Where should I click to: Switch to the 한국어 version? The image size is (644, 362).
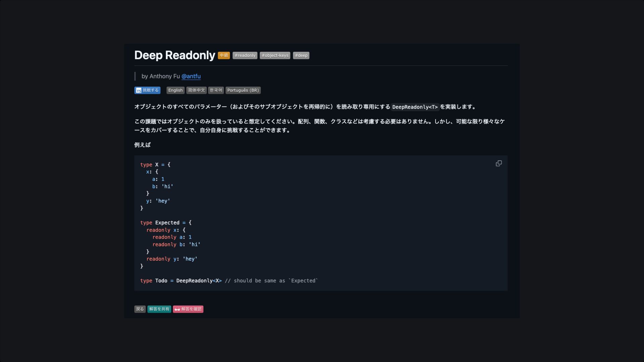pyautogui.click(x=216, y=90)
